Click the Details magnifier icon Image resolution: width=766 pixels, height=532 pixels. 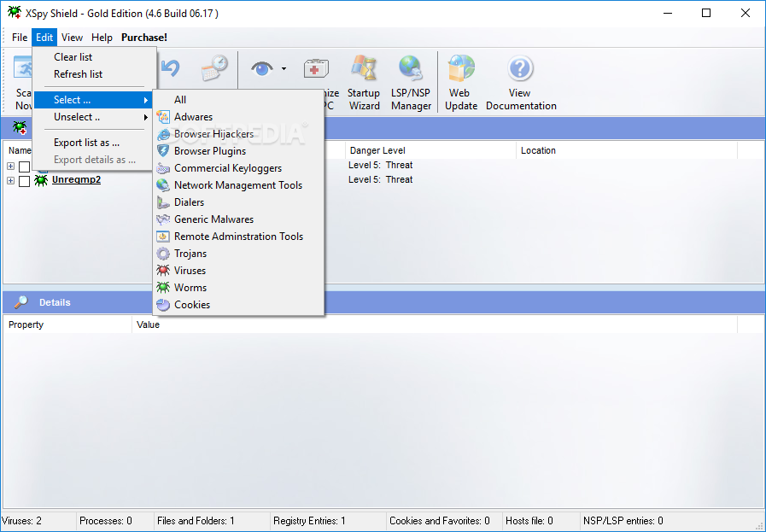click(21, 302)
